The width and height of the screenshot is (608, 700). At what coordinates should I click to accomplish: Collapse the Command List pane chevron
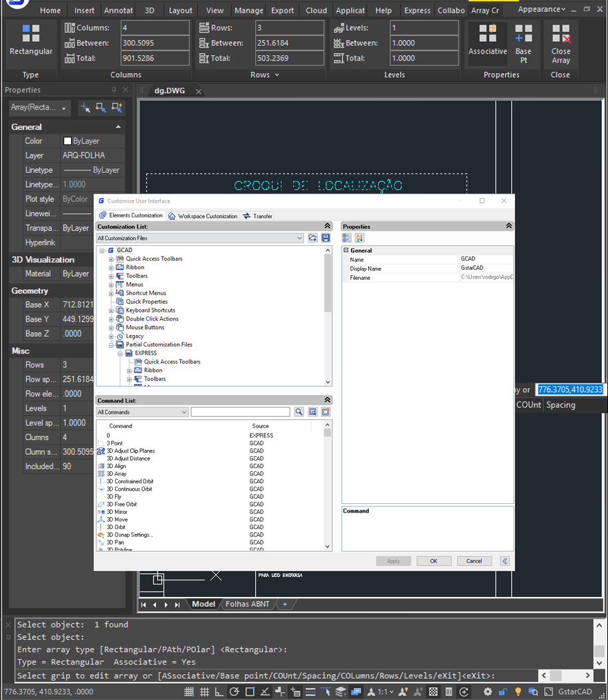click(x=328, y=400)
